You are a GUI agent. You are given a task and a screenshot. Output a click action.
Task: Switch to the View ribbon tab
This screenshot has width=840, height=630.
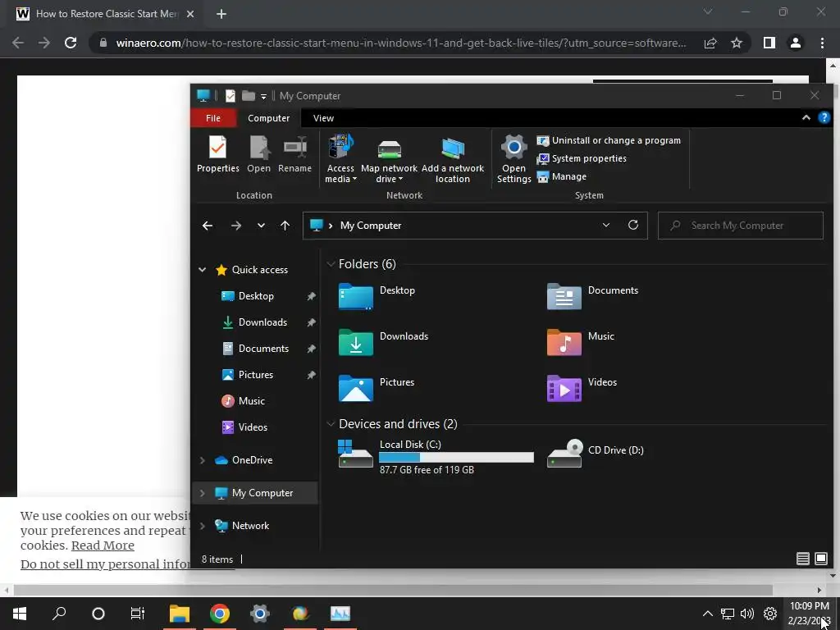pyautogui.click(x=323, y=118)
